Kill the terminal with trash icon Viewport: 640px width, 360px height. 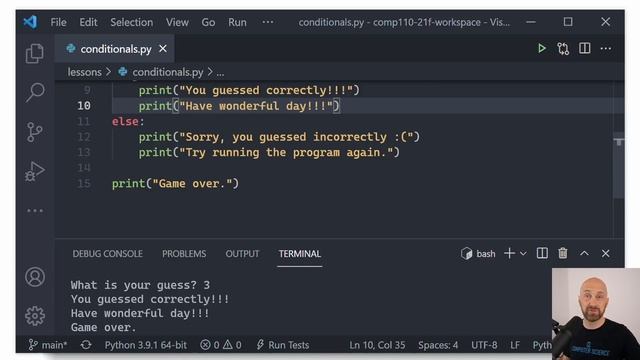click(x=563, y=253)
